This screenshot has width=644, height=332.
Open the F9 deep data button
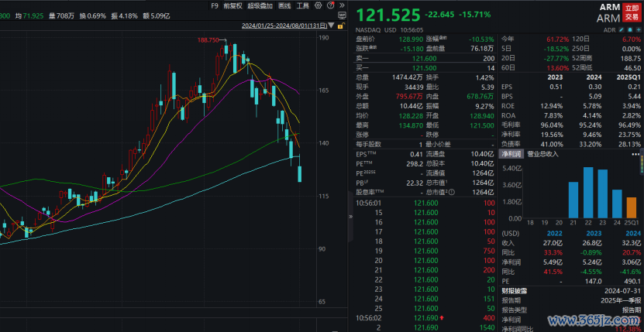[x=215, y=5]
